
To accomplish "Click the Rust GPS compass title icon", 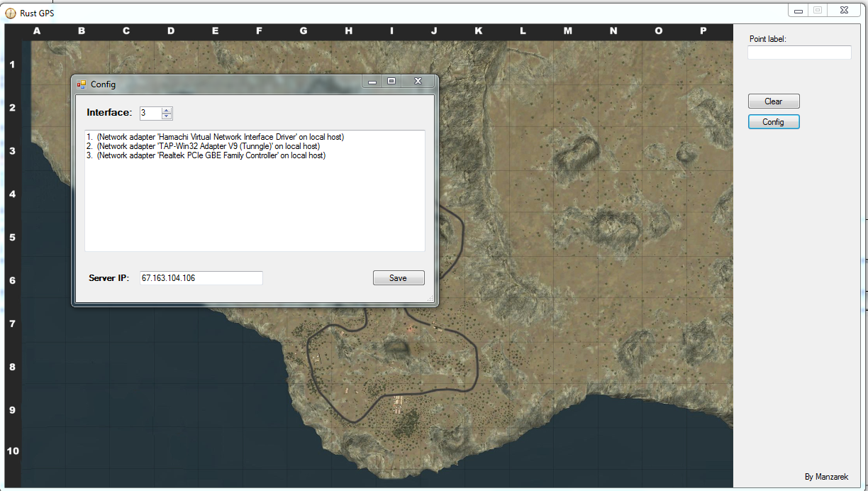I will click(x=11, y=13).
